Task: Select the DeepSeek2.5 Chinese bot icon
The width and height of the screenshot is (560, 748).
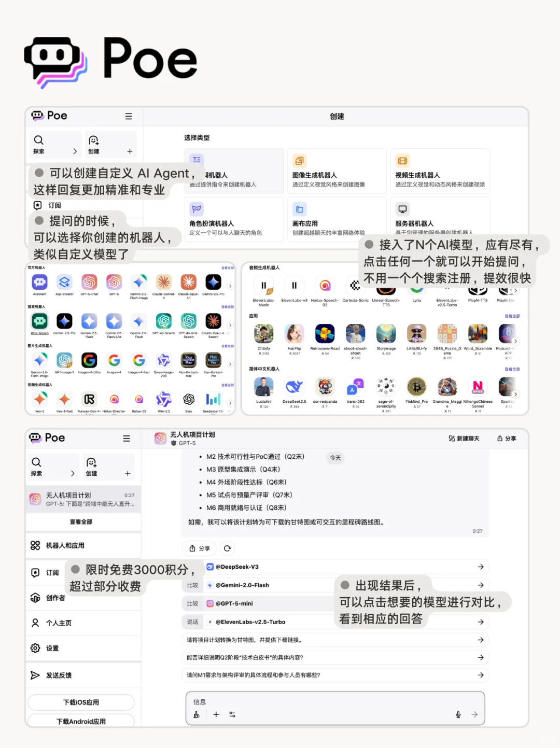Action: 294,386
